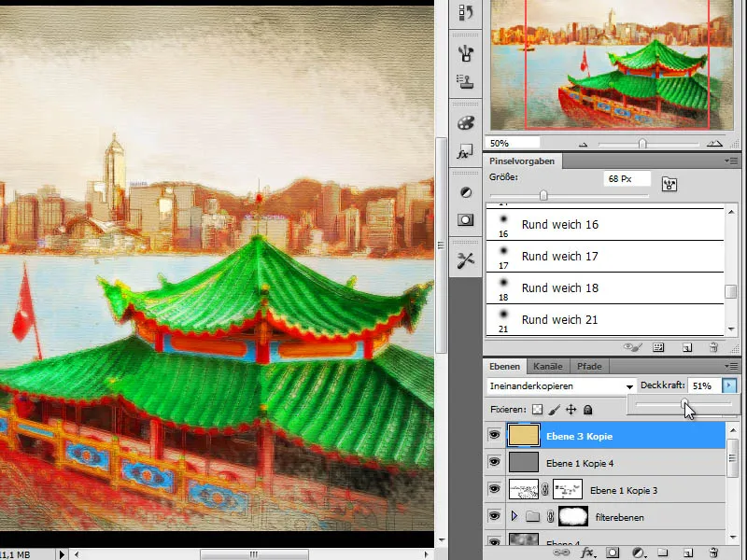Click the Deckkraft opacity popup slider

click(684, 404)
